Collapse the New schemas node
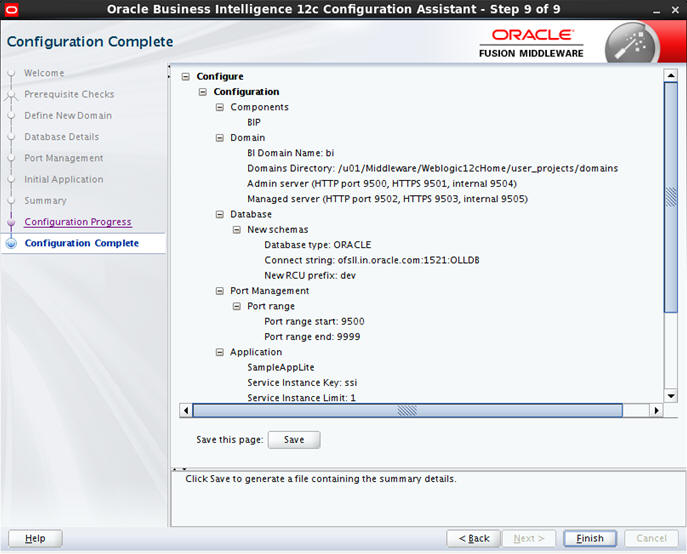687x554 pixels. point(237,230)
